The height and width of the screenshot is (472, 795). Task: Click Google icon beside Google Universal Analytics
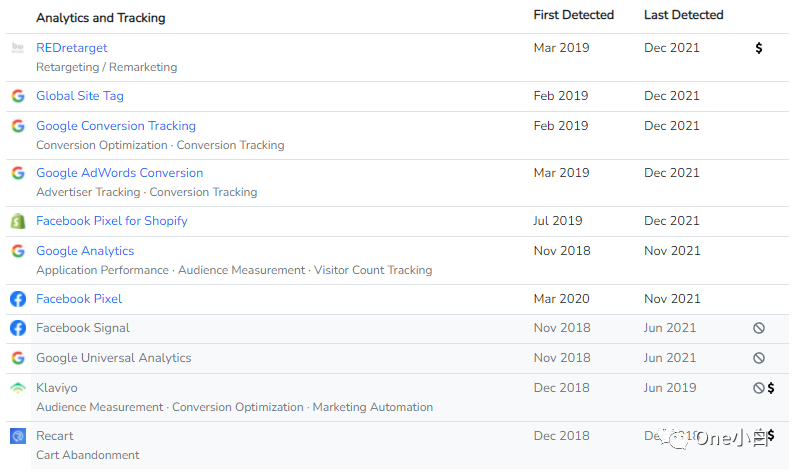click(x=18, y=358)
